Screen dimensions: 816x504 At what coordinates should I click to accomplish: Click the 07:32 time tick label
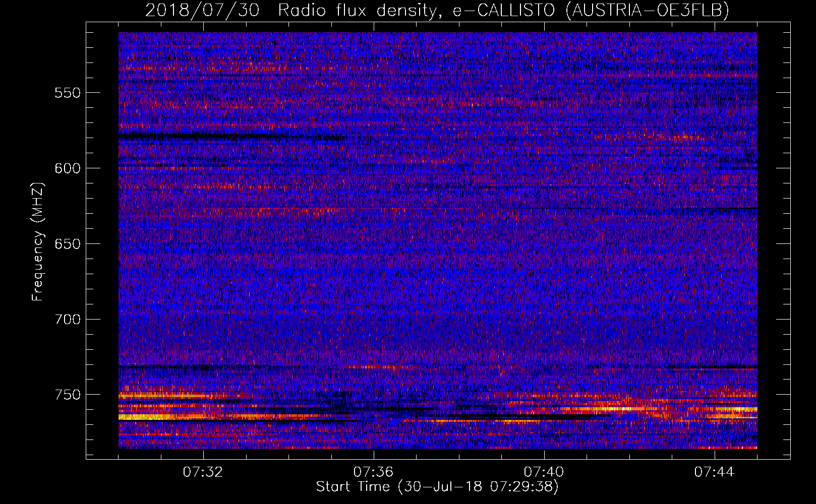click(x=203, y=472)
